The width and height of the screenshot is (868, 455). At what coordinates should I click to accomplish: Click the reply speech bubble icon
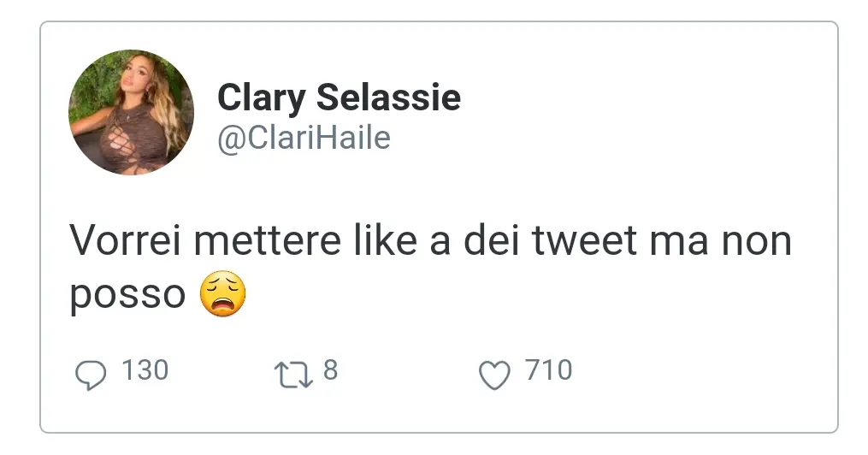tap(91, 375)
